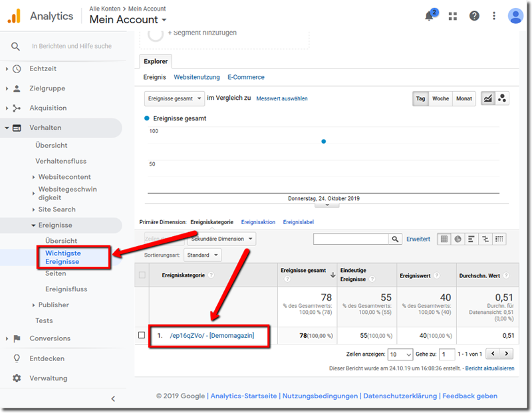
Task: Click help icon next to Ereigniskategorie header
Action: tap(211, 275)
